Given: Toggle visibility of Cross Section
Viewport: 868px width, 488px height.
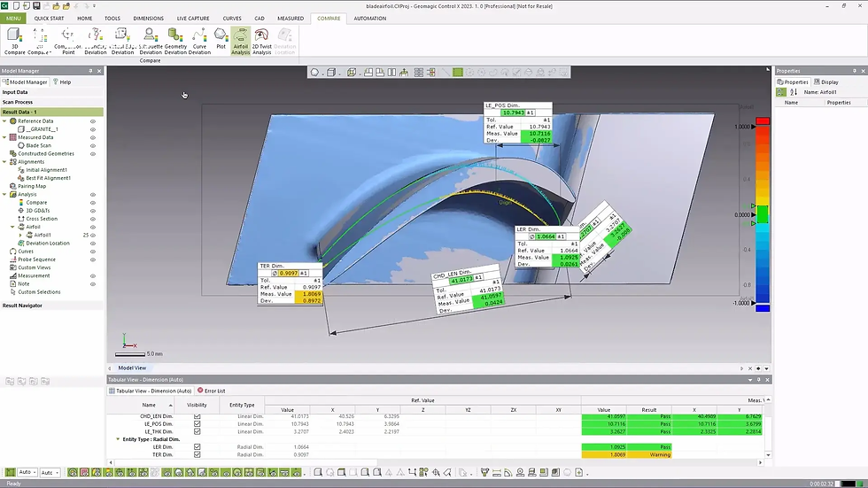Looking at the screenshot, I should (x=93, y=219).
